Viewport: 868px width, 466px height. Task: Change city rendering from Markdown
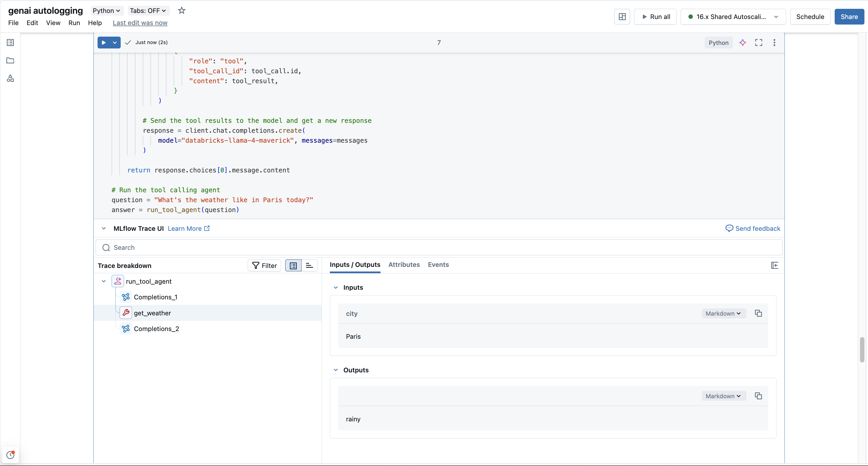[x=723, y=313]
